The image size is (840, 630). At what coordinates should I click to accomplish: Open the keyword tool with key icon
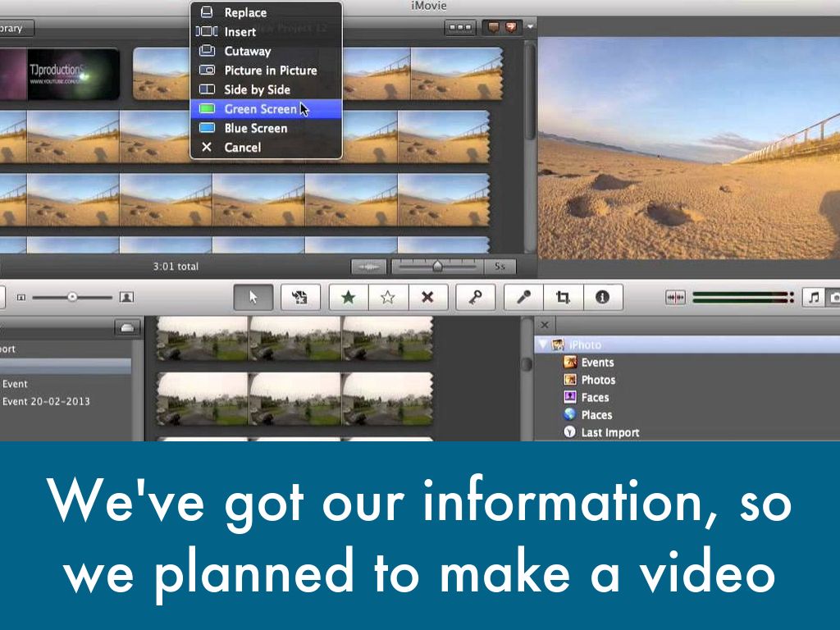[475, 298]
